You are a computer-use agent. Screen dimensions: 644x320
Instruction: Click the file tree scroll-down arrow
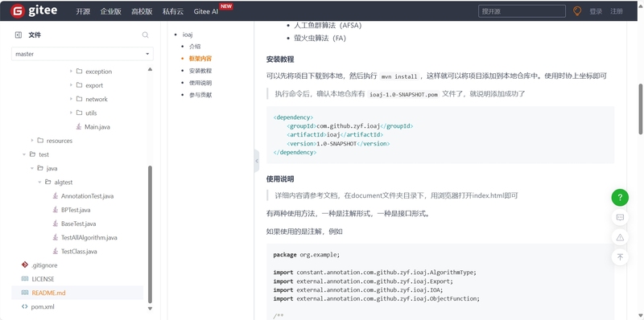click(x=150, y=308)
